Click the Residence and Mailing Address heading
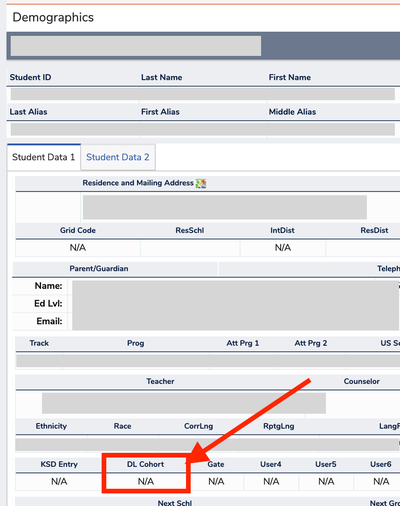 tap(138, 183)
